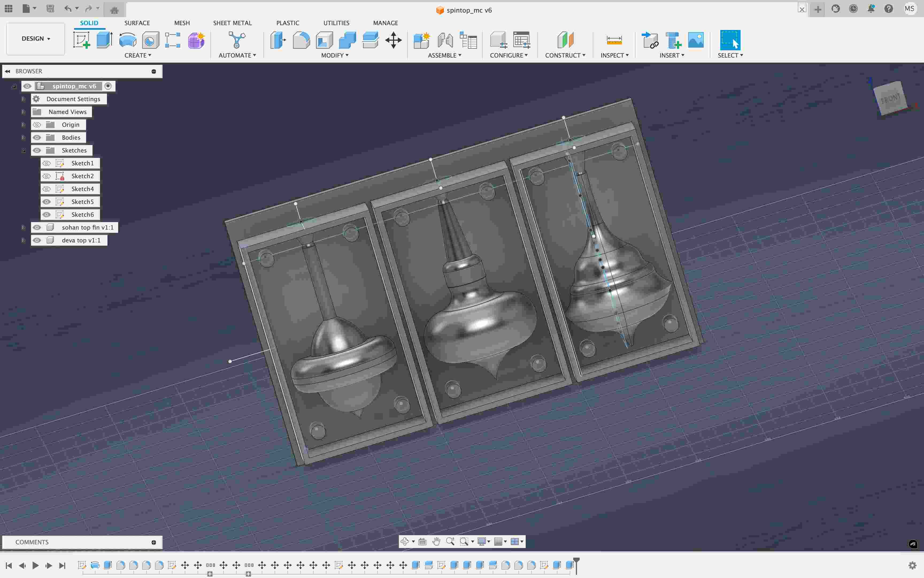Play the timeline history

[36, 565]
